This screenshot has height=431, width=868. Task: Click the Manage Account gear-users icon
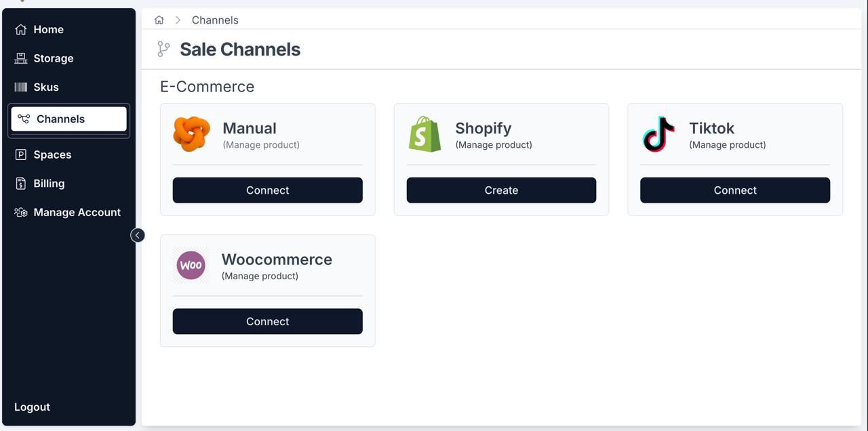21,212
